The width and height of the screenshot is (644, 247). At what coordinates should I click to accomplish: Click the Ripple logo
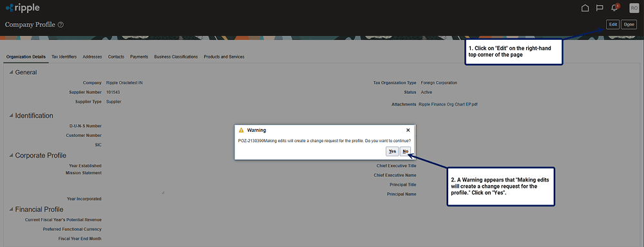pyautogui.click(x=23, y=8)
